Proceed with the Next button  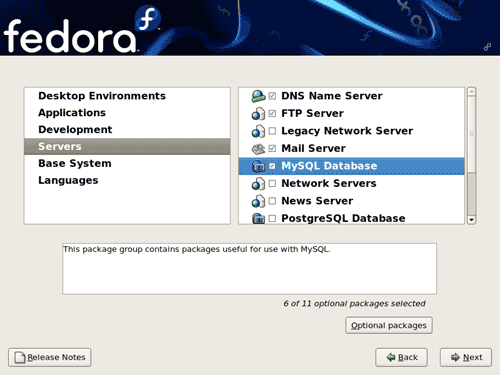466,357
